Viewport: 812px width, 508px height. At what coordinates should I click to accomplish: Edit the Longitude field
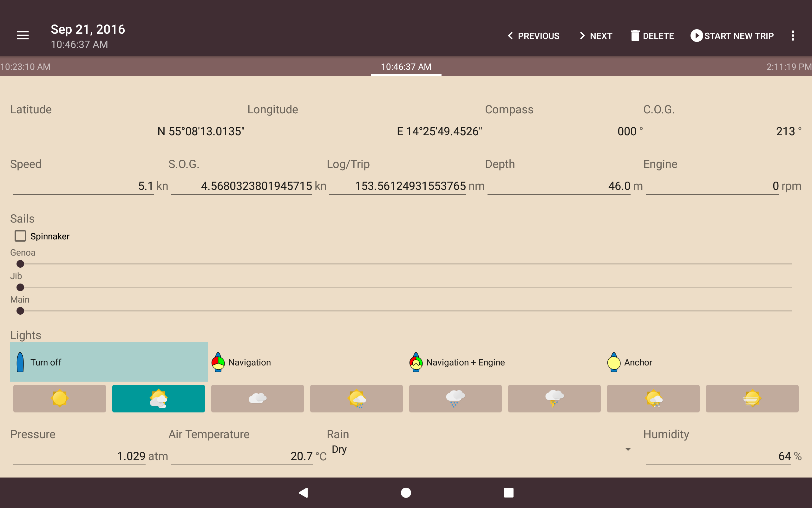366,131
